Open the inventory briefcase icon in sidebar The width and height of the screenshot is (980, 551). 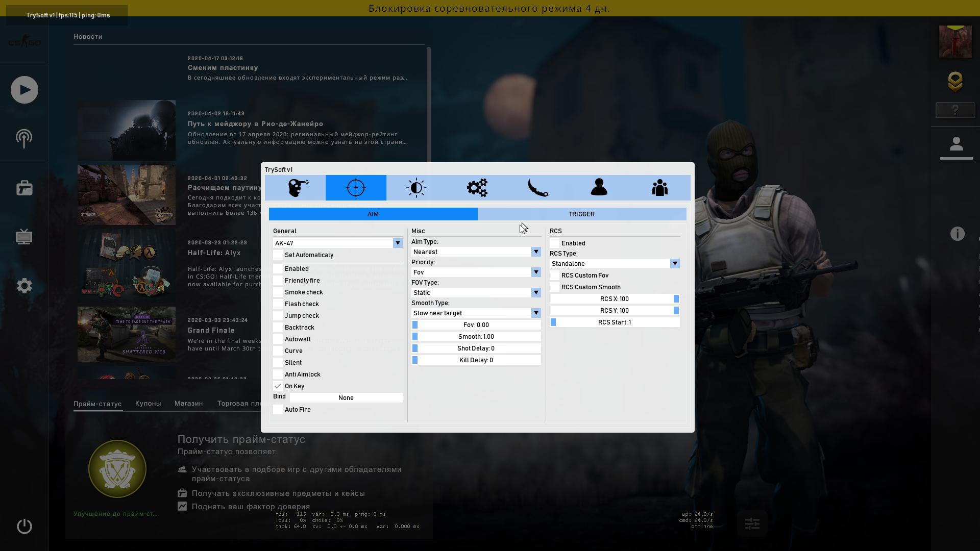pyautogui.click(x=24, y=188)
